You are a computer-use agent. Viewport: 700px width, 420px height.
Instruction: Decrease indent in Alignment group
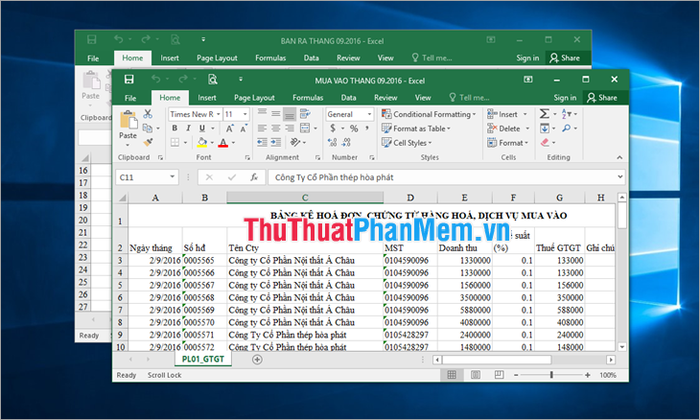(262, 142)
